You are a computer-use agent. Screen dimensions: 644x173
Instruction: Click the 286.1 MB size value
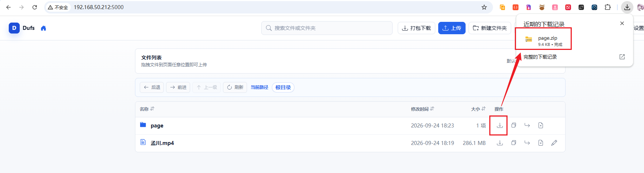[474, 143]
